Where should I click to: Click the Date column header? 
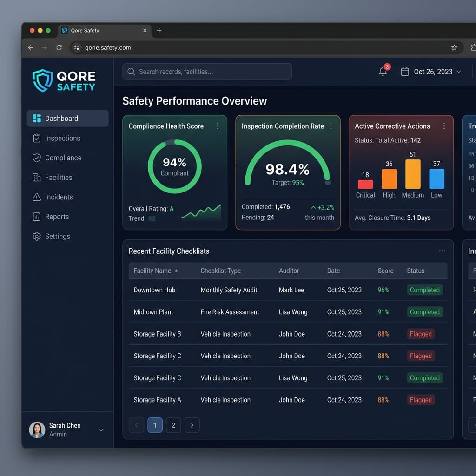tap(333, 271)
